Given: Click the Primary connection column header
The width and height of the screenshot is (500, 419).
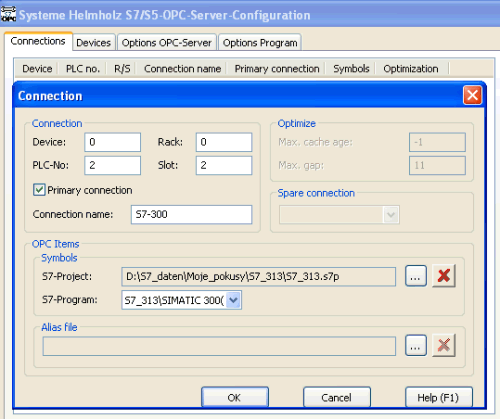Looking at the screenshot, I should pyautogui.click(x=277, y=69).
